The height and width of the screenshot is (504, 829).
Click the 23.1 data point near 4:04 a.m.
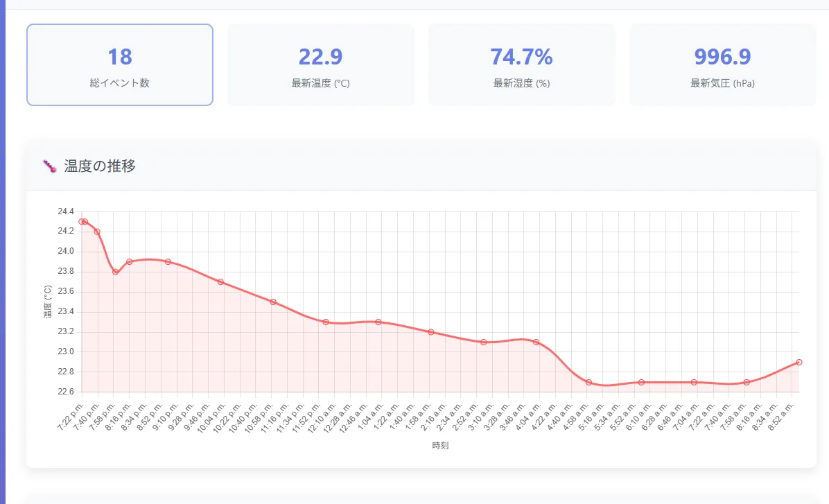536,342
